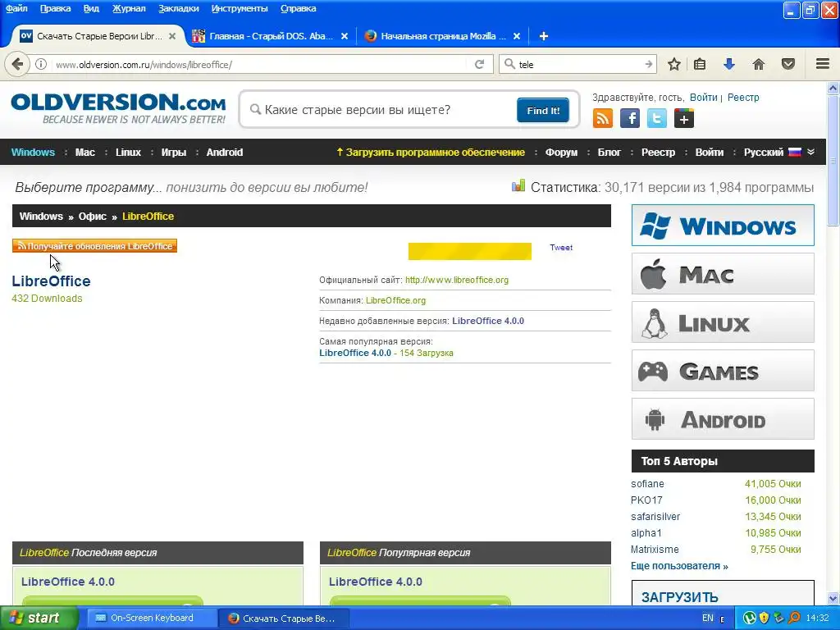Open the downloads arrow in toolbar
The image size is (840, 630).
(728, 64)
